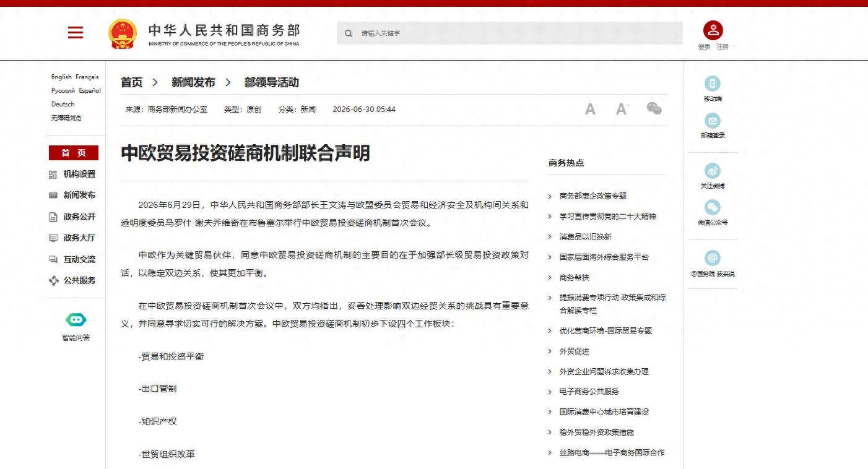Image resolution: width=868 pixels, height=469 pixels.
Task: Open 政务公开 in the sidebar menu
Action: pos(79,217)
